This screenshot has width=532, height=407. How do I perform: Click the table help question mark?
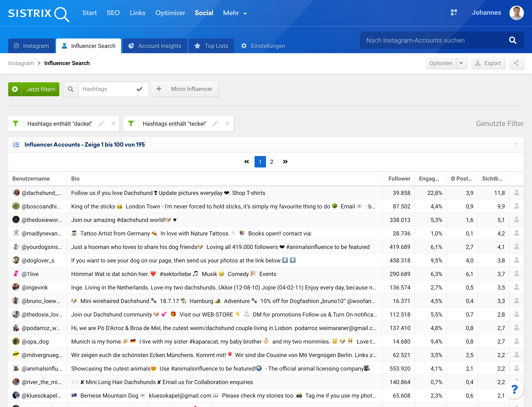coord(516,145)
